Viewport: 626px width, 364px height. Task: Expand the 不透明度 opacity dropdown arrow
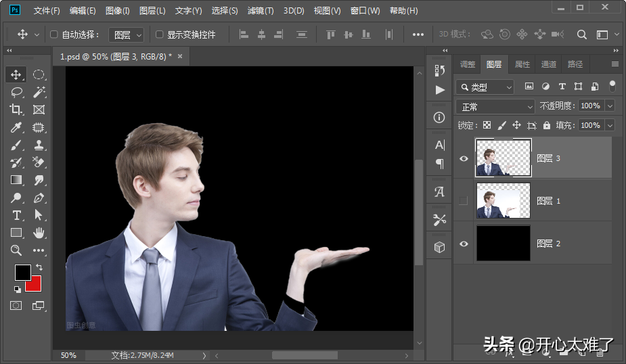610,106
